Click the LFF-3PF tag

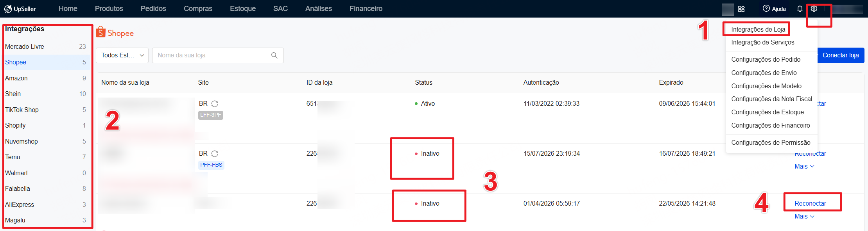point(211,115)
